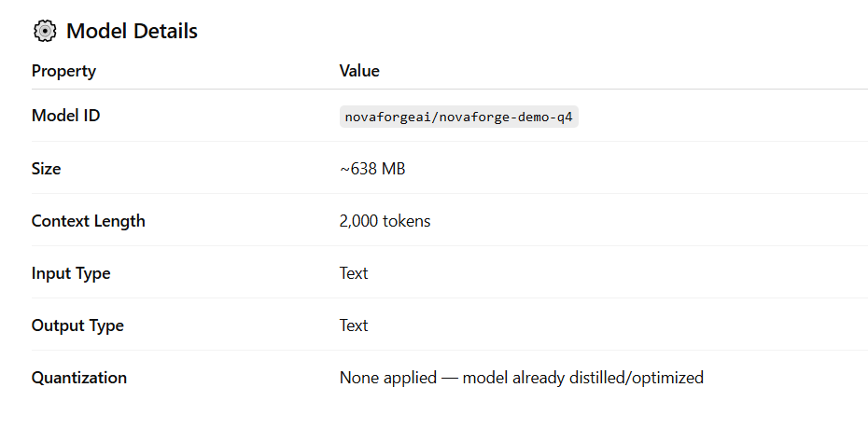Select the Output Type property label
Image resolution: width=868 pixels, height=429 pixels.
coord(77,325)
